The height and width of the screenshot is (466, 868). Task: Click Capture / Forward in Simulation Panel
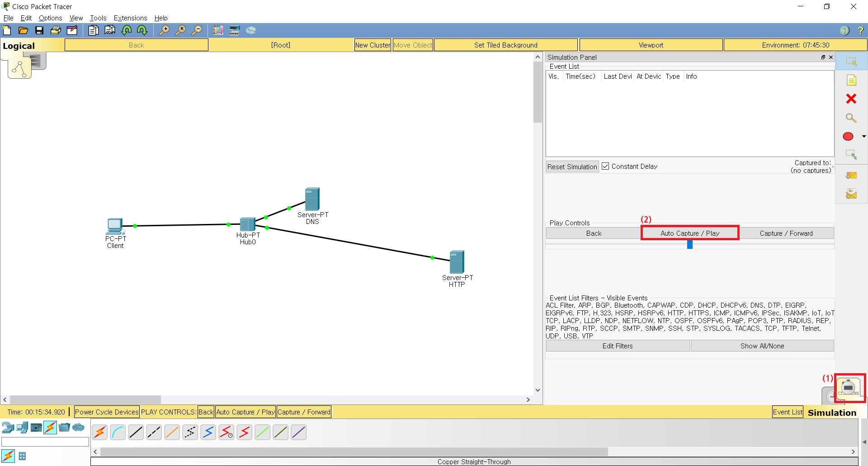pos(786,233)
